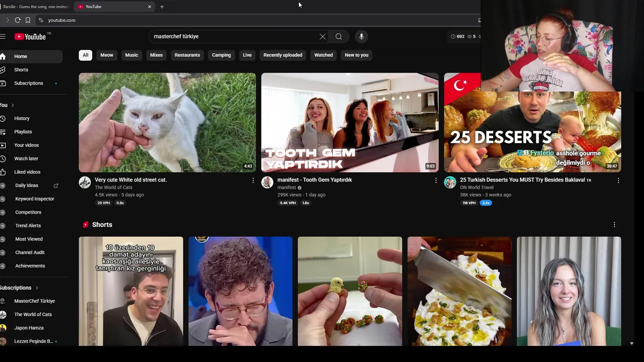Screen dimensions: 644x362
Task: Open the YouTube hamburger guide menu
Action: click(3, 36)
